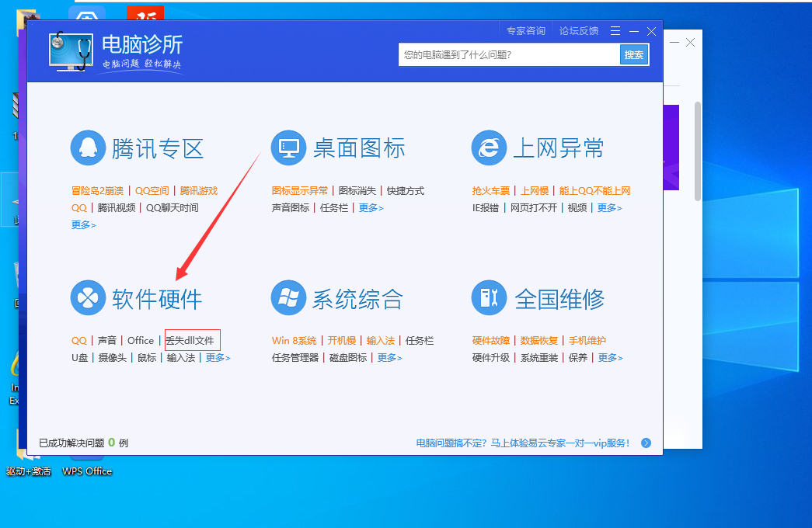Click the 搜索 button
Image resolution: width=812 pixels, height=528 pixels.
click(634, 55)
